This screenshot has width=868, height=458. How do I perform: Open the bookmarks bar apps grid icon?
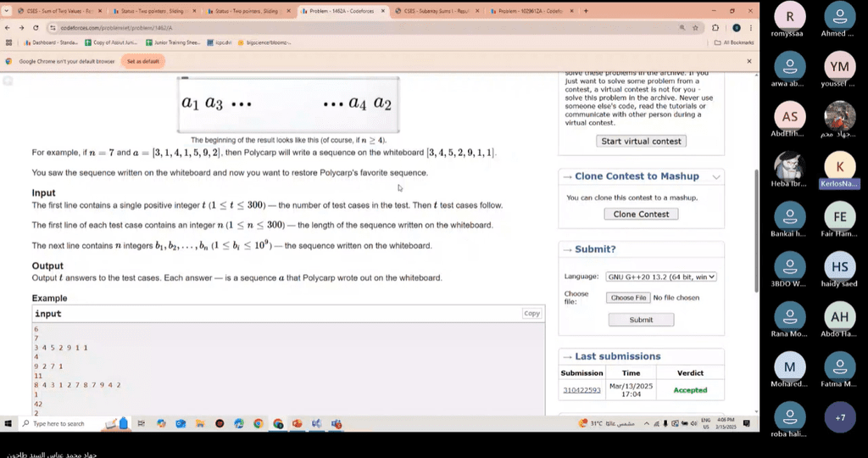pyautogui.click(x=8, y=42)
